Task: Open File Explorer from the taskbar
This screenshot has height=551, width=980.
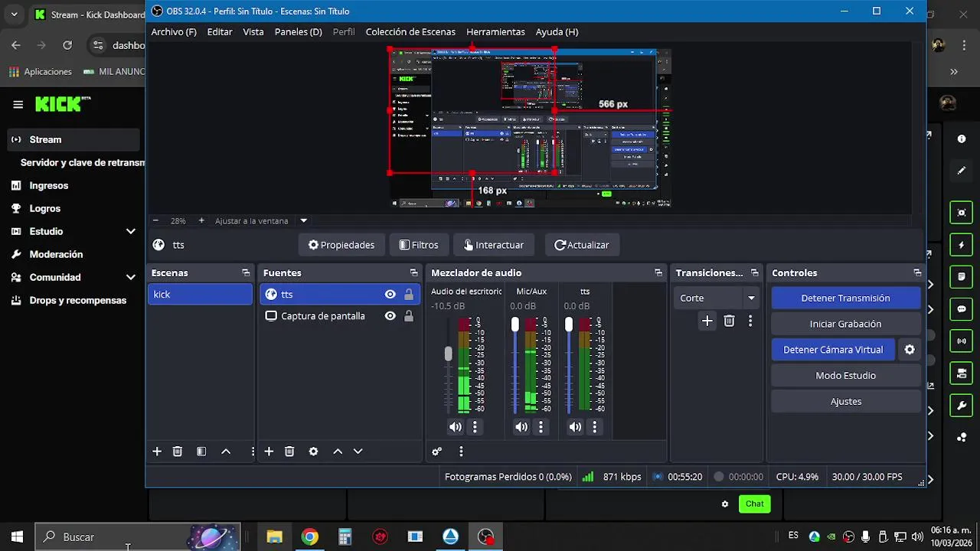Action: click(x=275, y=537)
